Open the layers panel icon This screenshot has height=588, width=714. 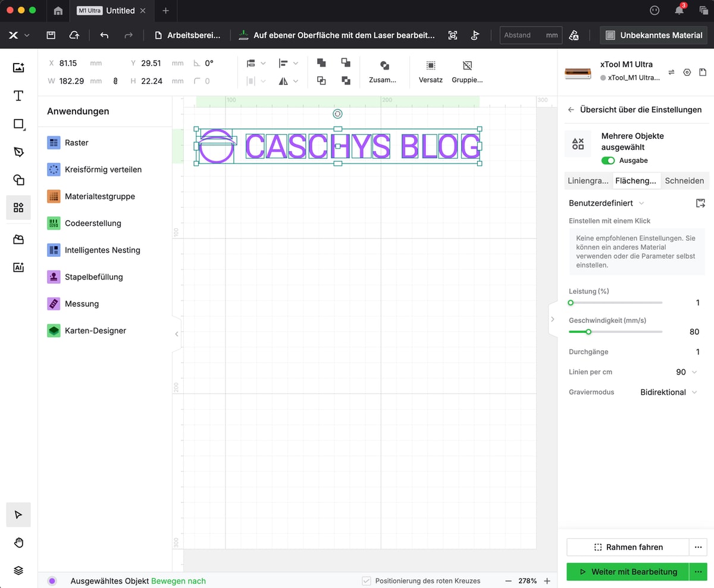click(18, 570)
